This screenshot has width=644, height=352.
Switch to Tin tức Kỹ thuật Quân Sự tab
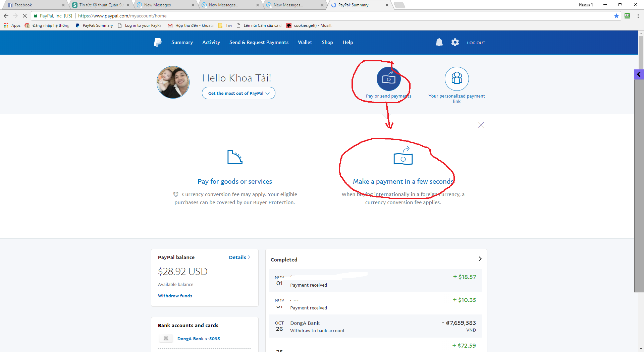click(x=101, y=5)
